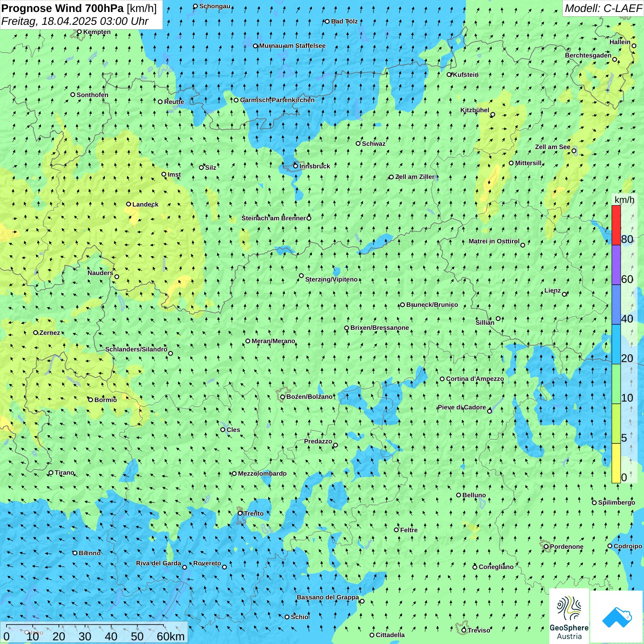Select the green 10–20 legend color

(616, 384)
